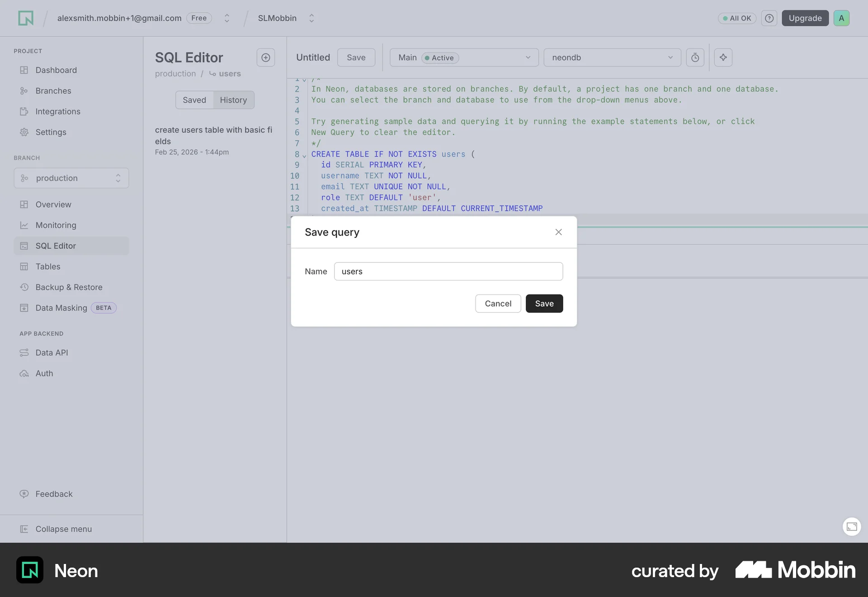
Task: Click the Neon logo in the header
Action: pos(26,18)
